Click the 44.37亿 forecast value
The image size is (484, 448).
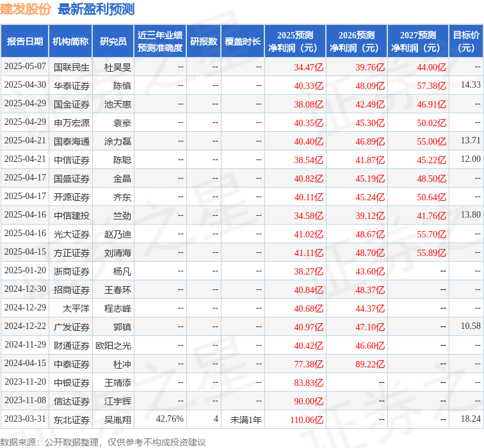click(370, 308)
